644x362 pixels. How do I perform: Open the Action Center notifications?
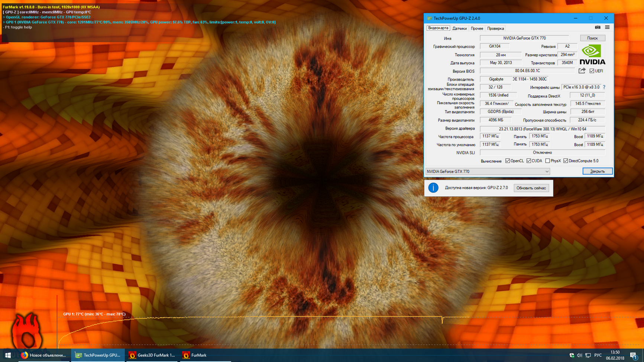point(634,355)
